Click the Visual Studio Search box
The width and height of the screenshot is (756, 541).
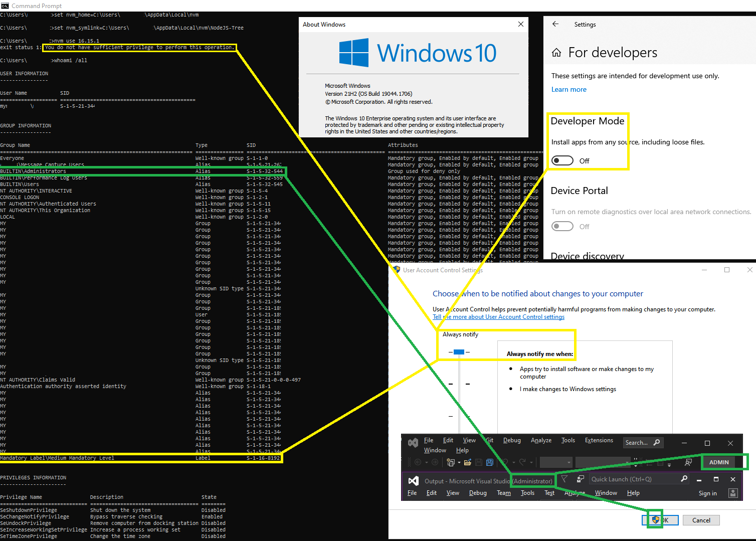click(643, 442)
